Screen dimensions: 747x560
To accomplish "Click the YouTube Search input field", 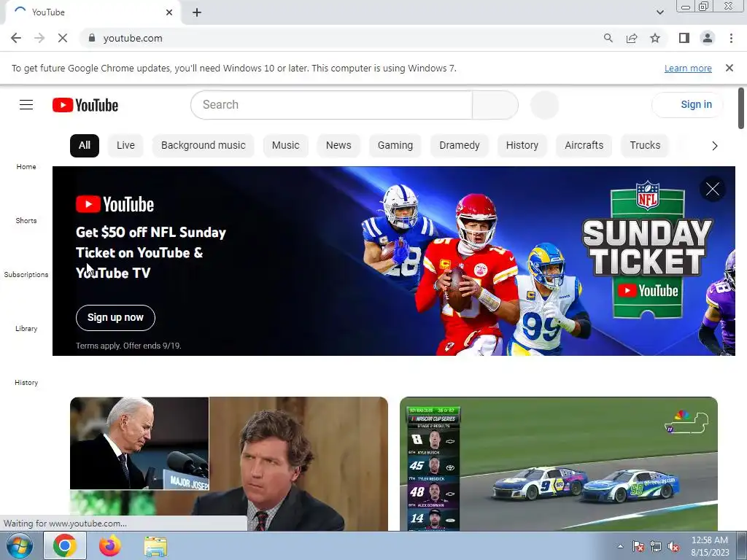I will [332, 105].
